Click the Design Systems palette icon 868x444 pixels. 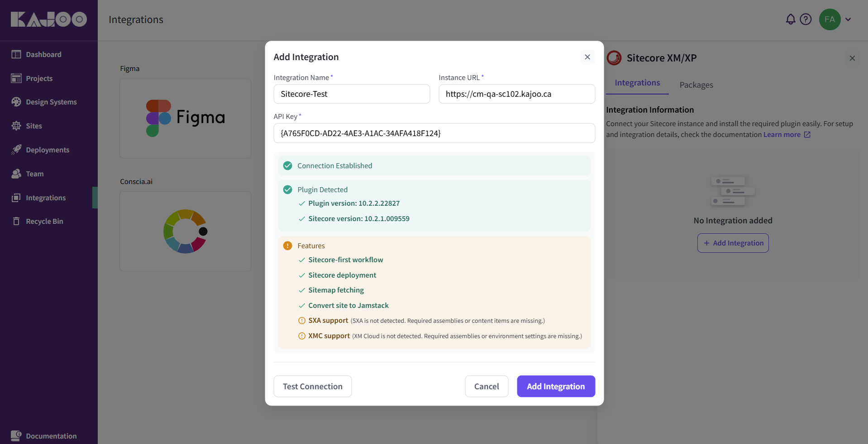click(x=16, y=102)
